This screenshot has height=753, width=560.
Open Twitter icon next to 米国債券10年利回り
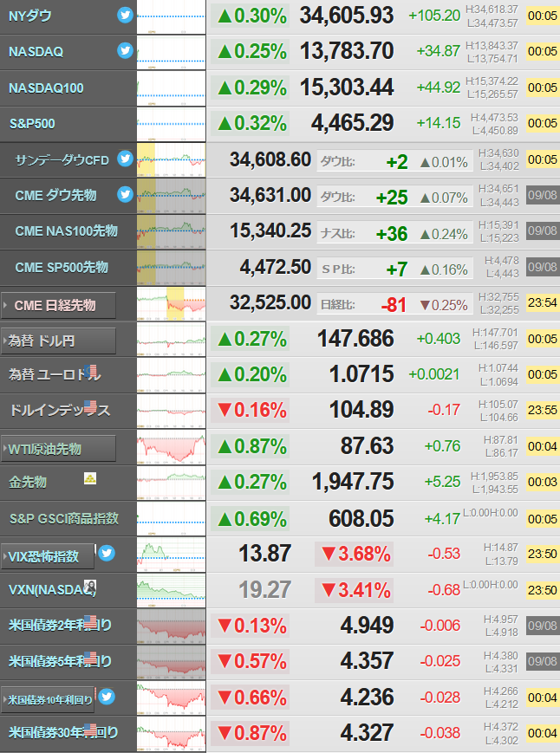(107, 697)
